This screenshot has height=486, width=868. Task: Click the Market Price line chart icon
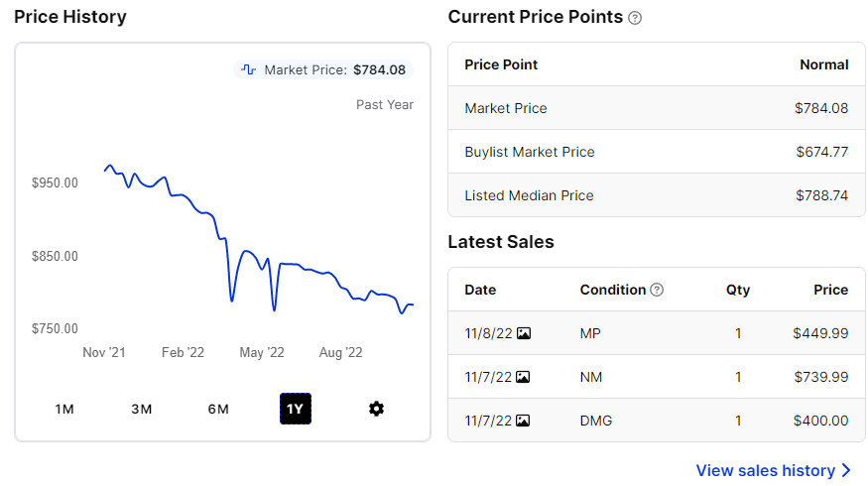(x=248, y=69)
